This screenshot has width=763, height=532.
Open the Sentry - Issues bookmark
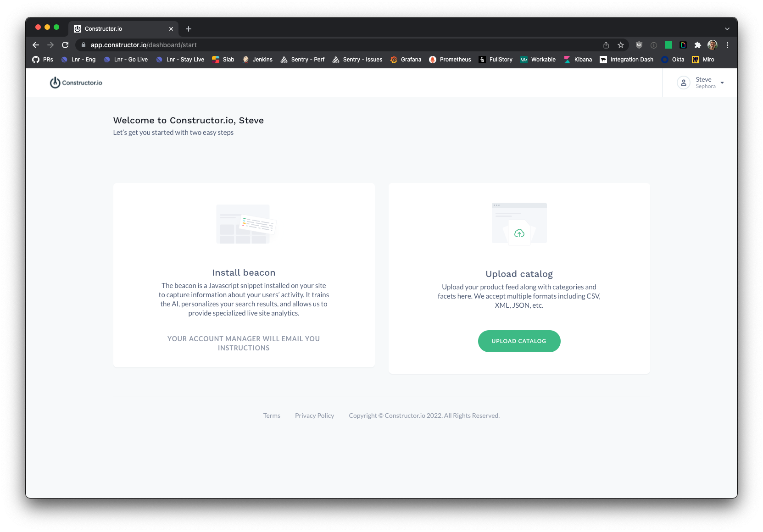click(x=357, y=60)
